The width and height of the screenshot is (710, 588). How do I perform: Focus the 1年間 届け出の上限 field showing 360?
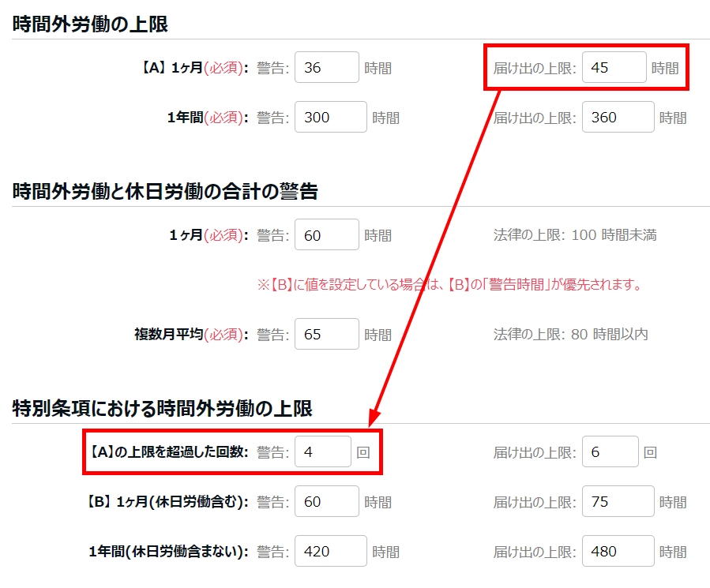click(x=618, y=118)
